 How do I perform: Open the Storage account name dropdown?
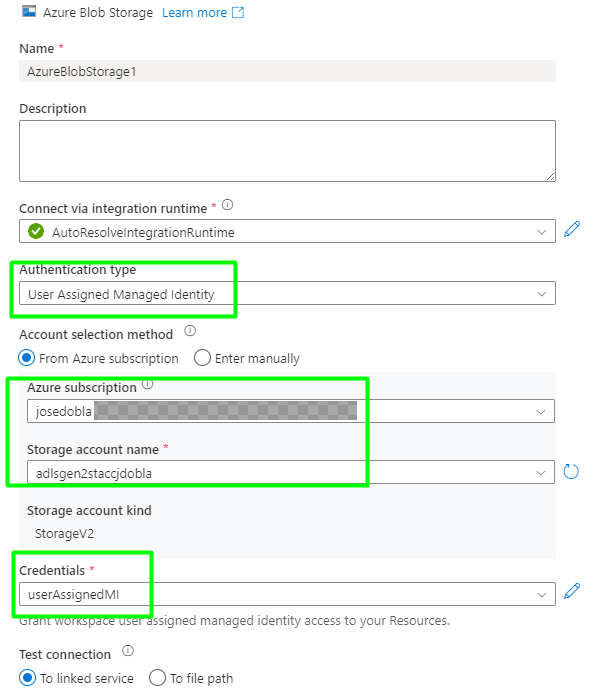291,472
